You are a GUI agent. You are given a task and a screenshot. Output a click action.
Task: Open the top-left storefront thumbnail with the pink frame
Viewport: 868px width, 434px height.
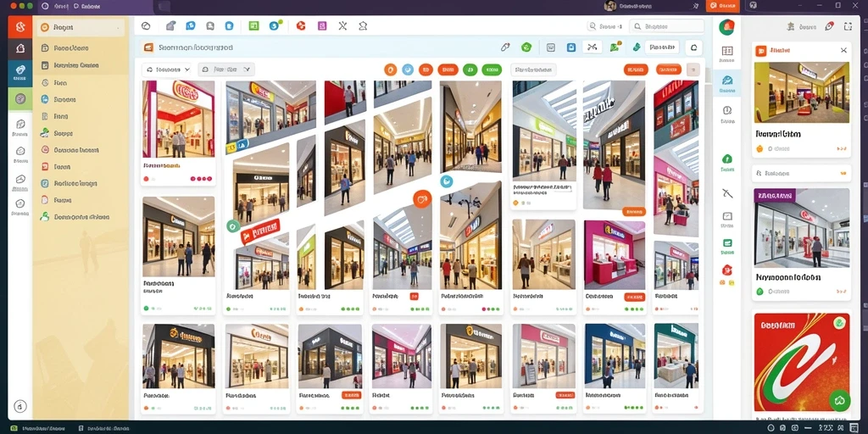pos(178,119)
